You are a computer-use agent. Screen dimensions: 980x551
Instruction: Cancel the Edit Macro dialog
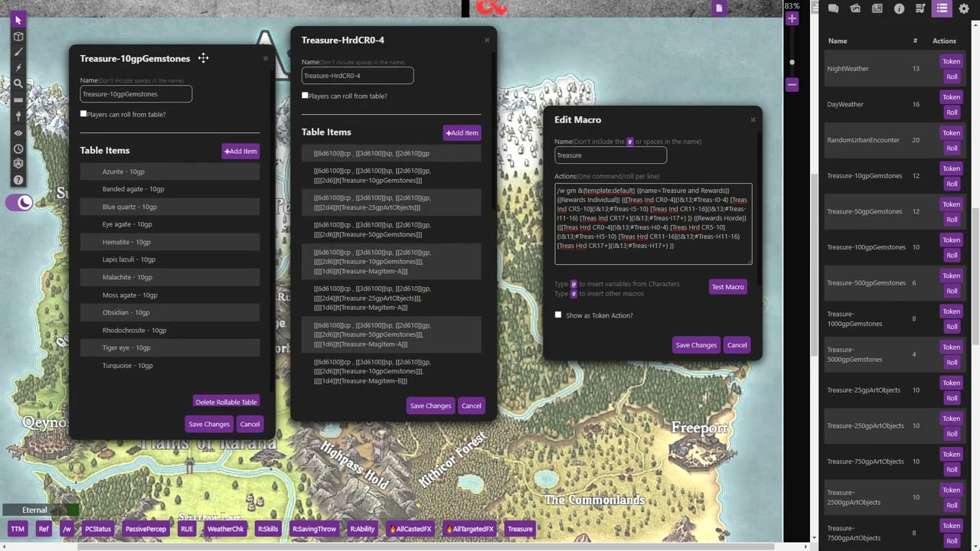click(737, 345)
